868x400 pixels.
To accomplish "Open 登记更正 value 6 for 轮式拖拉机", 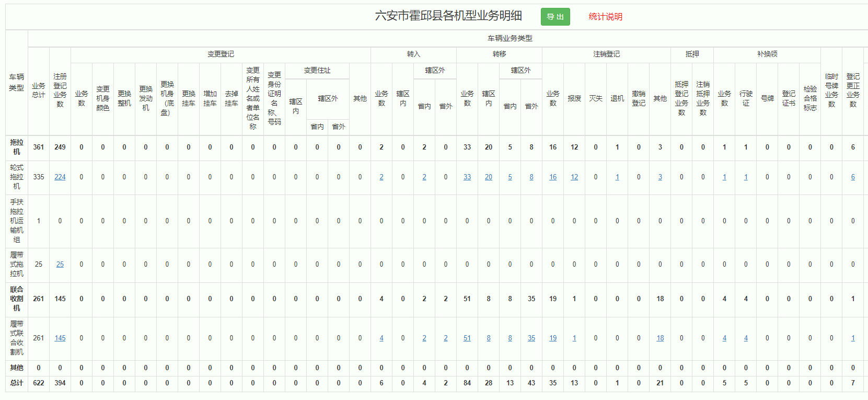I will (853, 177).
